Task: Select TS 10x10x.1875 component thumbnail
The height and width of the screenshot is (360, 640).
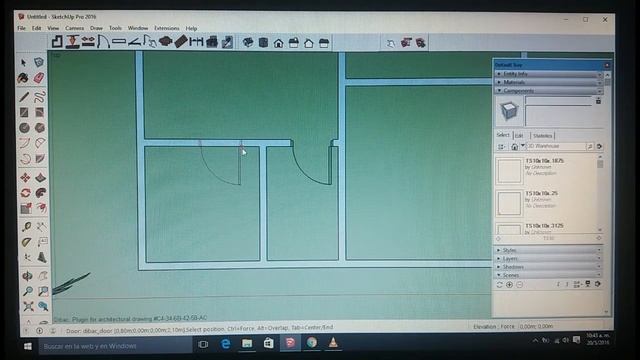Action: tap(509, 171)
